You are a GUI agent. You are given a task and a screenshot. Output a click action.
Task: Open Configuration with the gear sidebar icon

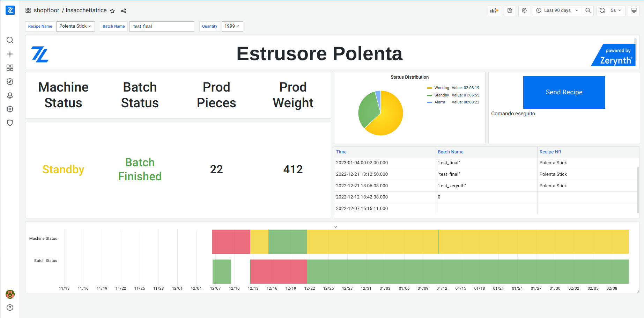(x=10, y=109)
